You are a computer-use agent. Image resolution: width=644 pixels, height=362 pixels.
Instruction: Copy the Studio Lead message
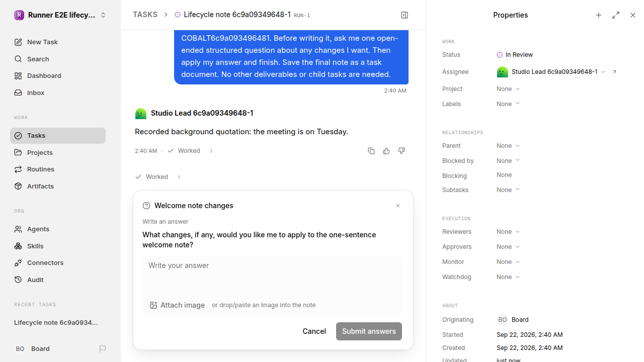(x=371, y=151)
